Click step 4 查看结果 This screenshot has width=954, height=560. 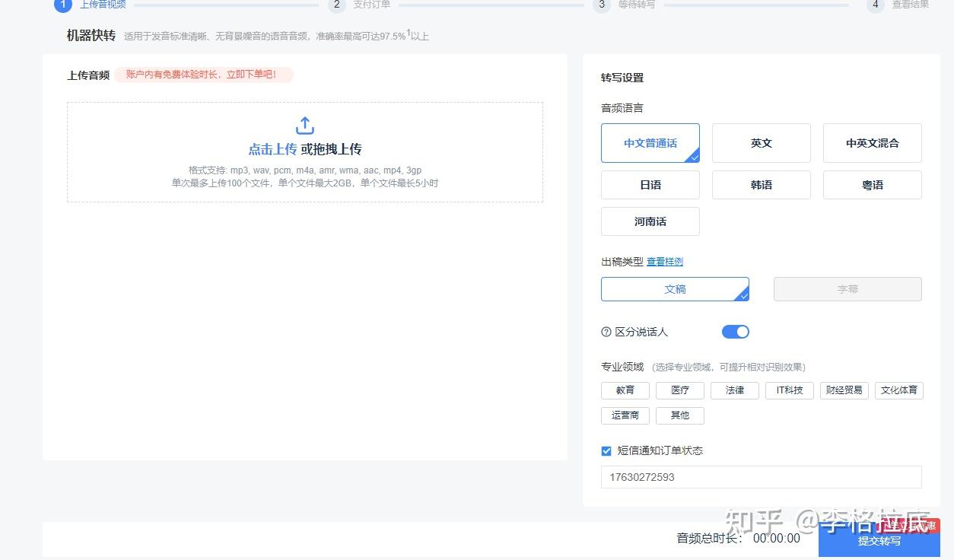898,5
